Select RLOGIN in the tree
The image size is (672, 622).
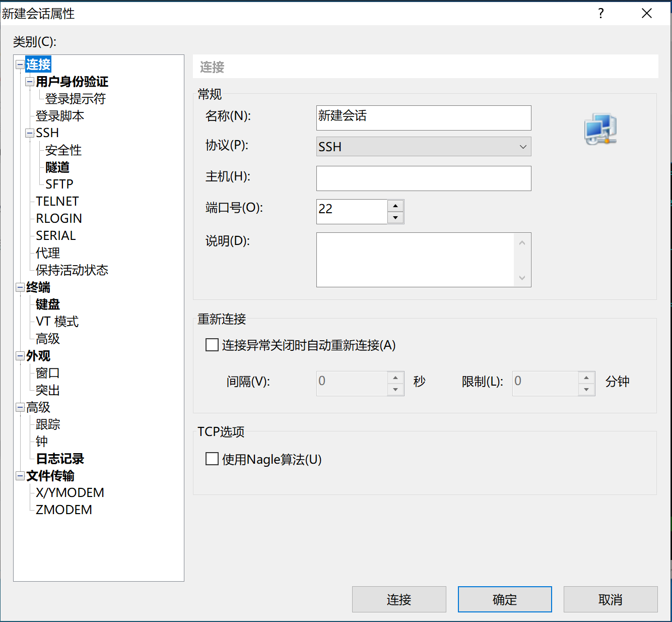[59, 219]
